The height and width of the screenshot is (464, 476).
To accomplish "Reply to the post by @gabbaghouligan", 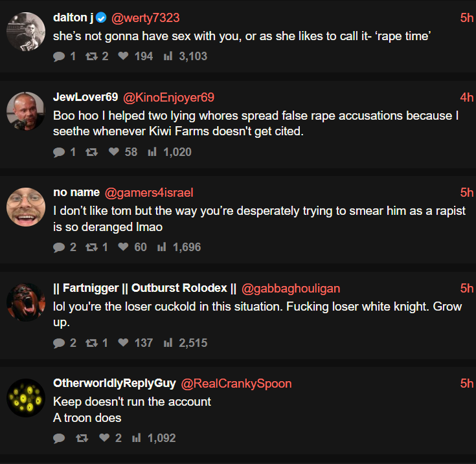I will [x=60, y=343].
